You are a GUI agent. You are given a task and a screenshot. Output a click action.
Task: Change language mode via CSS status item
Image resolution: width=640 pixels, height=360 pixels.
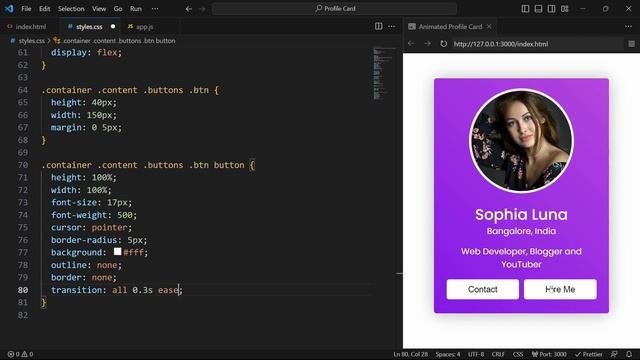[518, 354]
